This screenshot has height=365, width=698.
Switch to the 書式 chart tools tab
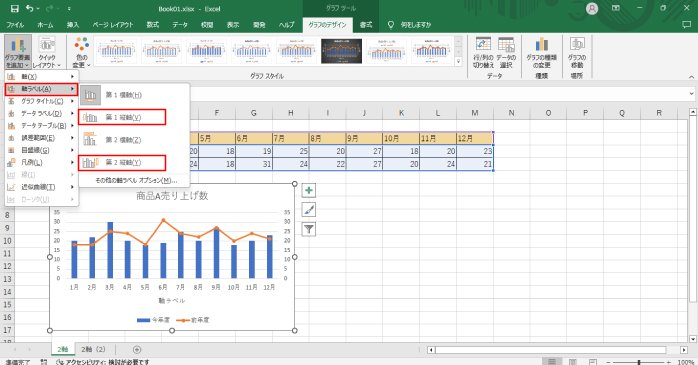(x=366, y=25)
